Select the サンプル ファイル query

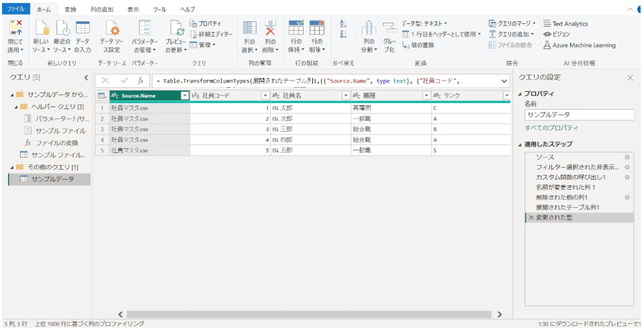(55, 131)
